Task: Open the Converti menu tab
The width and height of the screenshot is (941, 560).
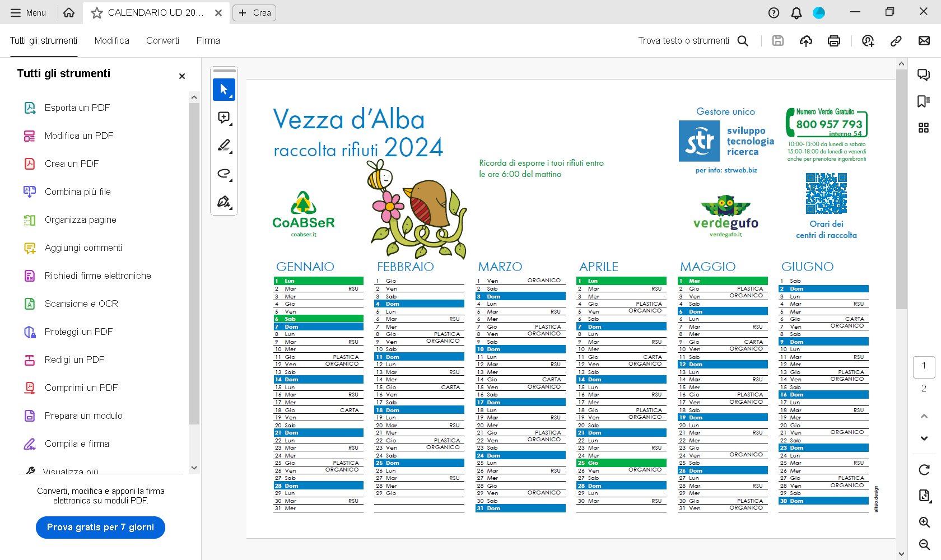Action: pyautogui.click(x=162, y=41)
